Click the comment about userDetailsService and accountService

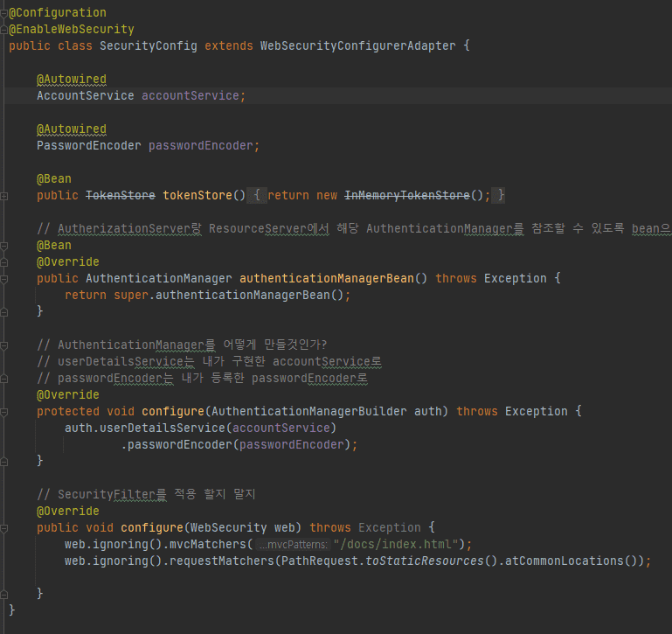209,362
